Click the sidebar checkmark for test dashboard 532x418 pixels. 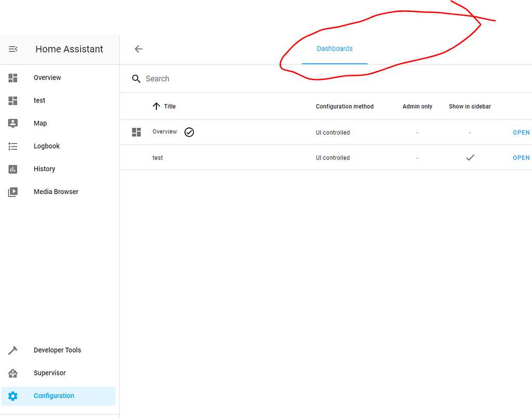point(470,158)
